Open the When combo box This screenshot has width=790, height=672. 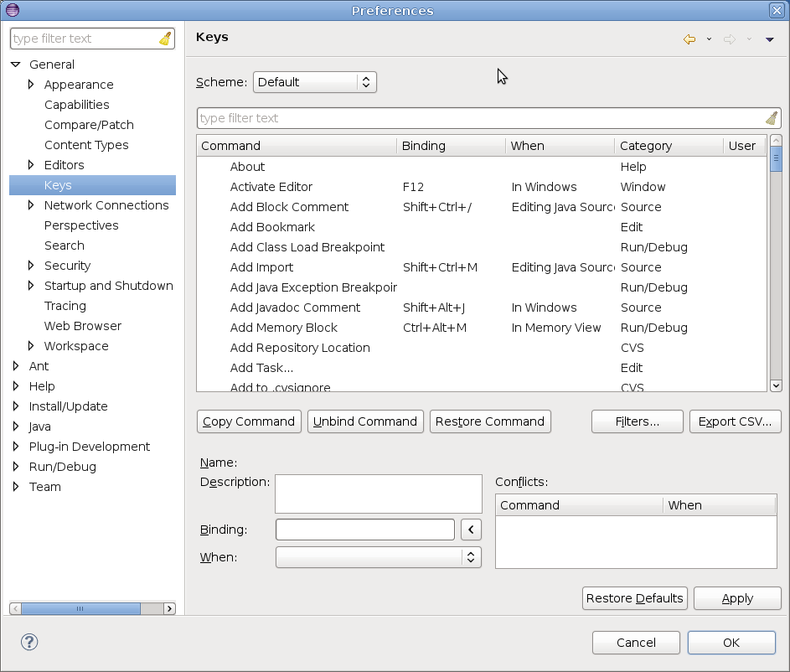point(378,557)
